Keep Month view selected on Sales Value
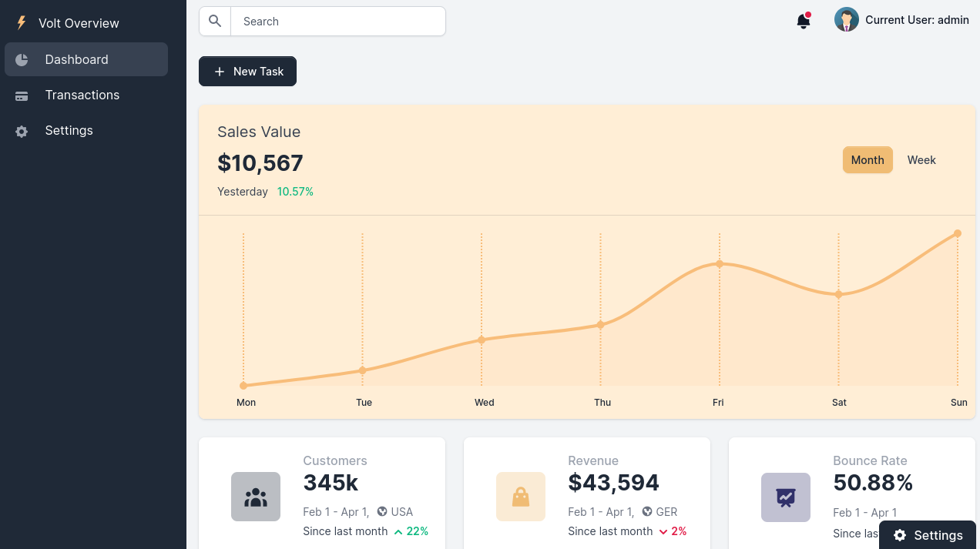Viewport: 980px width, 549px height. pyautogui.click(x=868, y=159)
